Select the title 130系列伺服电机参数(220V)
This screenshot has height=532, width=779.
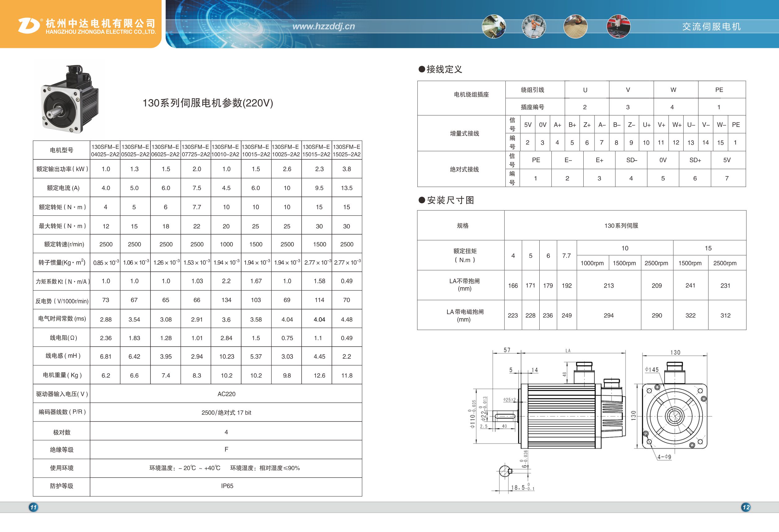[x=208, y=103]
